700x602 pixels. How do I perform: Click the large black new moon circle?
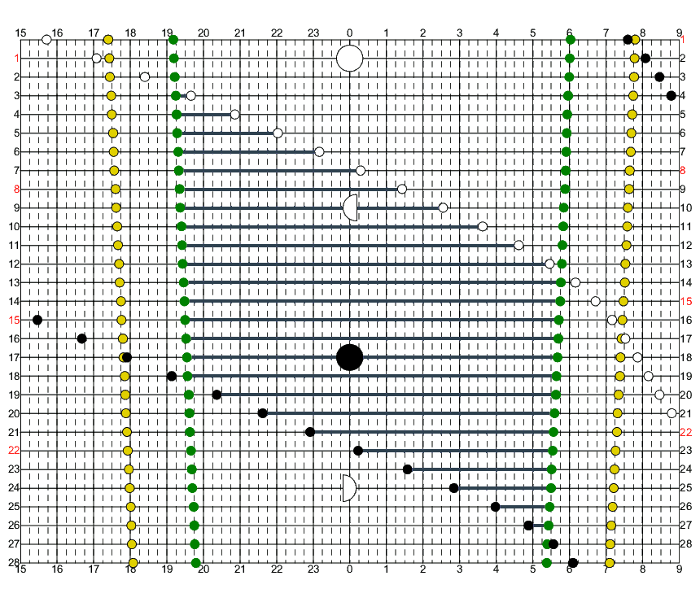click(349, 357)
